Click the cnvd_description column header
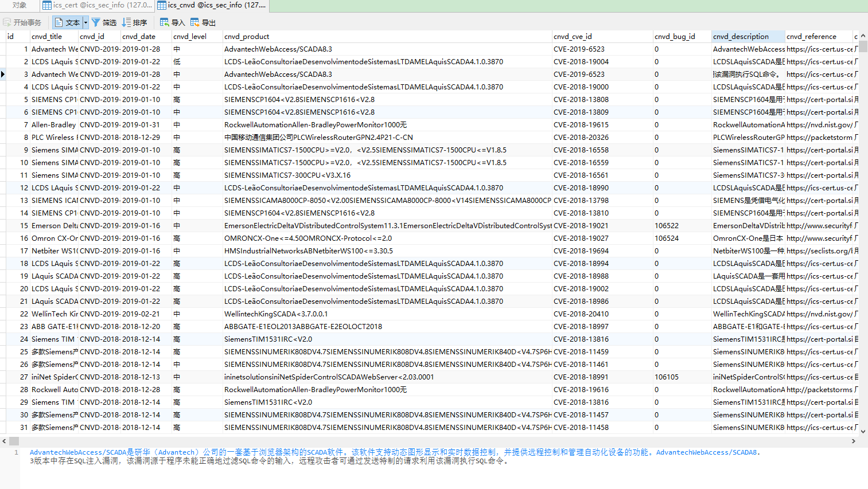Screen dimensions: 868x489 point(748,36)
